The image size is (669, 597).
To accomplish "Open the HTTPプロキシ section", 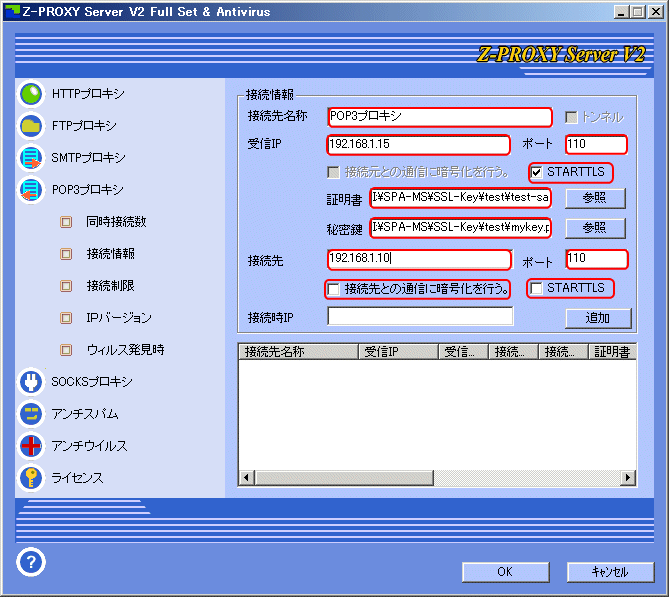I will [x=88, y=94].
